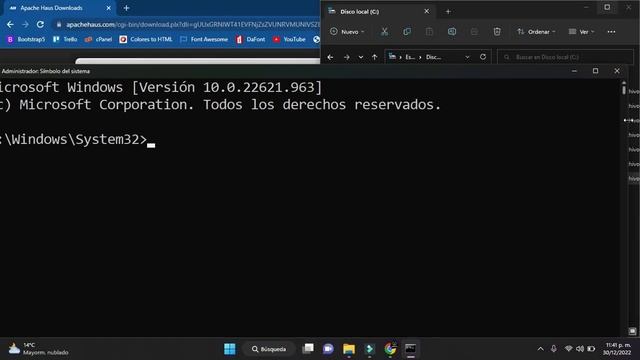Go forward in Chrome browser
Screen dimensions: 640x360
coord(25,24)
